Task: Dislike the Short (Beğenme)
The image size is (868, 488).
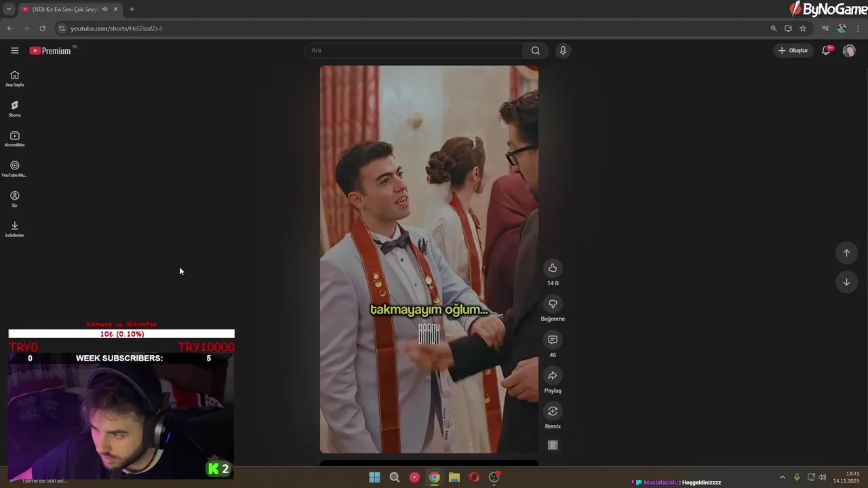Action: tap(553, 304)
